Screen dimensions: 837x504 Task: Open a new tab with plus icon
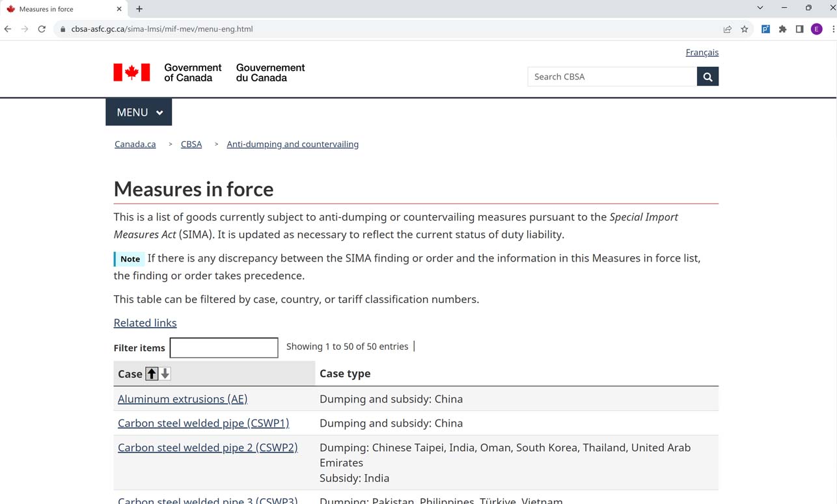pos(139,9)
